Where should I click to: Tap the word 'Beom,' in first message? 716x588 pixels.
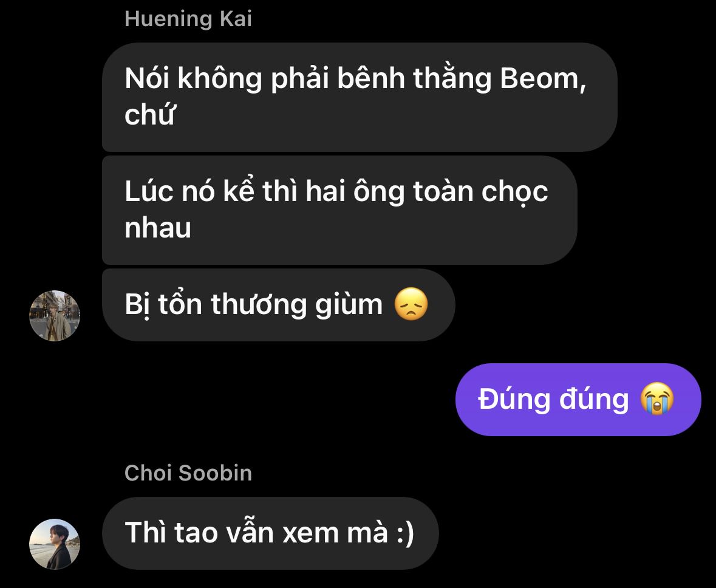[x=543, y=78]
